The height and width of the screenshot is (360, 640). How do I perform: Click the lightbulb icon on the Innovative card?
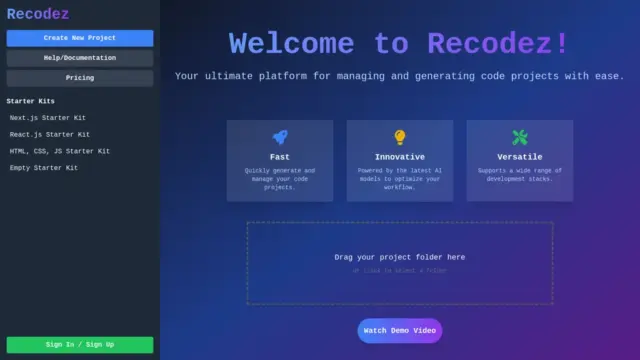[x=400, y=138]
